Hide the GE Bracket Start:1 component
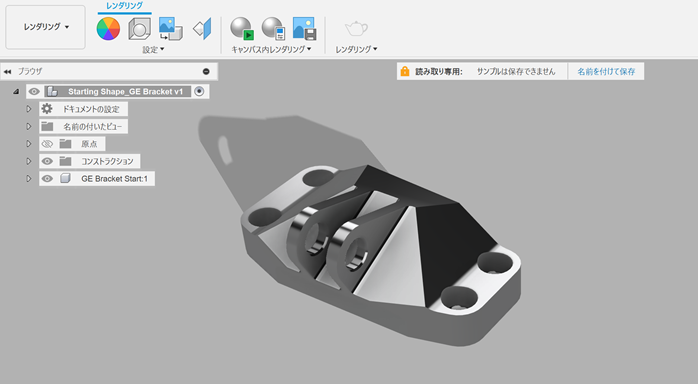Viewport: 698px width, 384px height. point(47,178)
